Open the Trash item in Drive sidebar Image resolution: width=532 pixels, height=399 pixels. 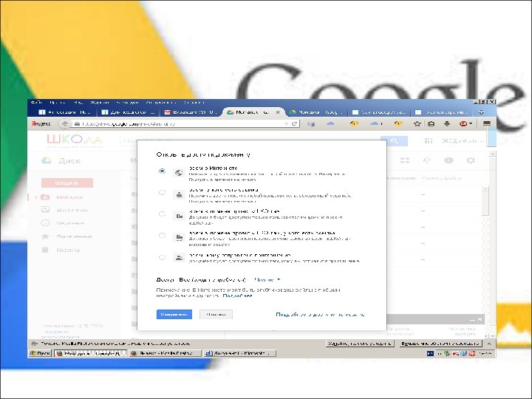68,250
